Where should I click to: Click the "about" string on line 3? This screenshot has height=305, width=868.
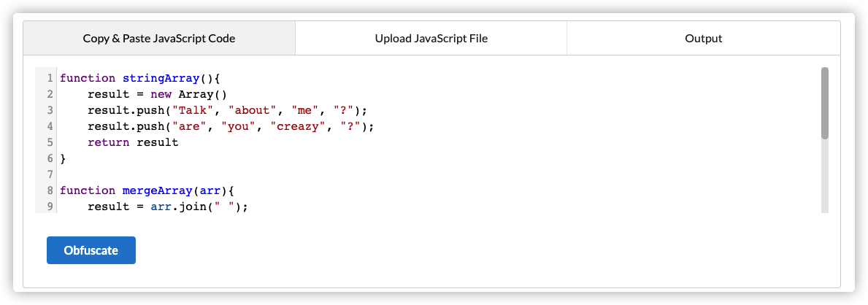click(253, 110)
